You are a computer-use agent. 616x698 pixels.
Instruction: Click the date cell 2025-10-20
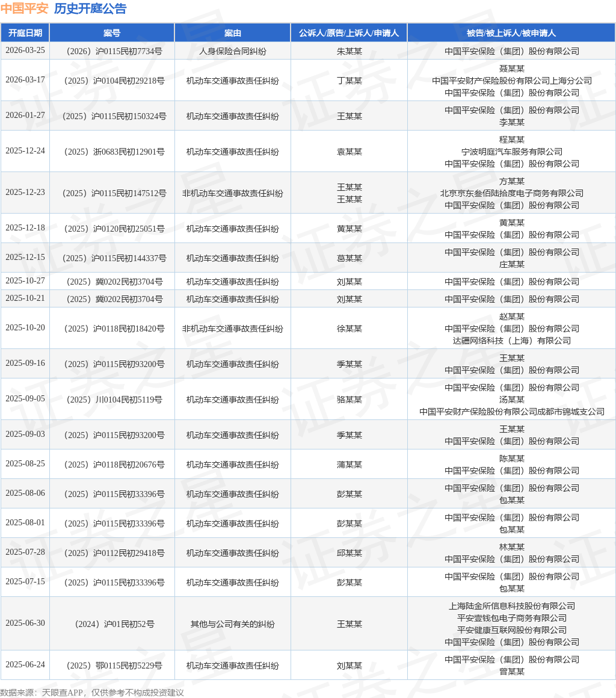(x=25, y=327)
